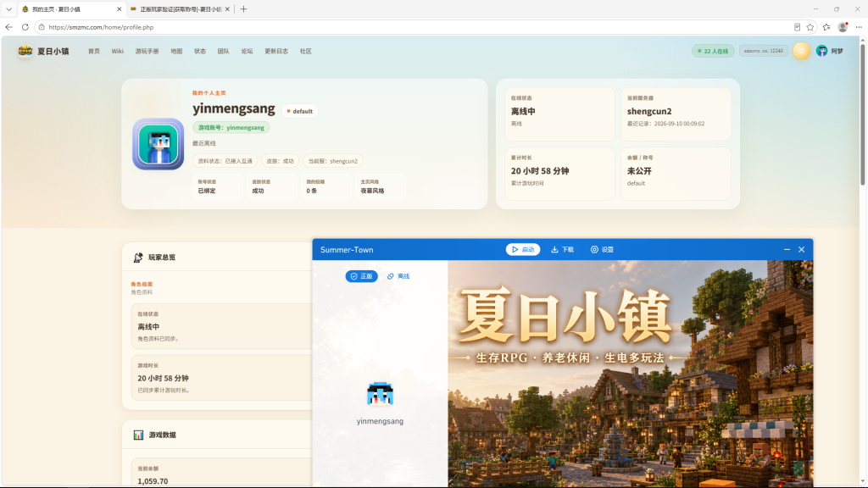868x488 pixels.
Task: Open reader view icon in address bar
Action: pyautogui.click(x=797, y=27)
